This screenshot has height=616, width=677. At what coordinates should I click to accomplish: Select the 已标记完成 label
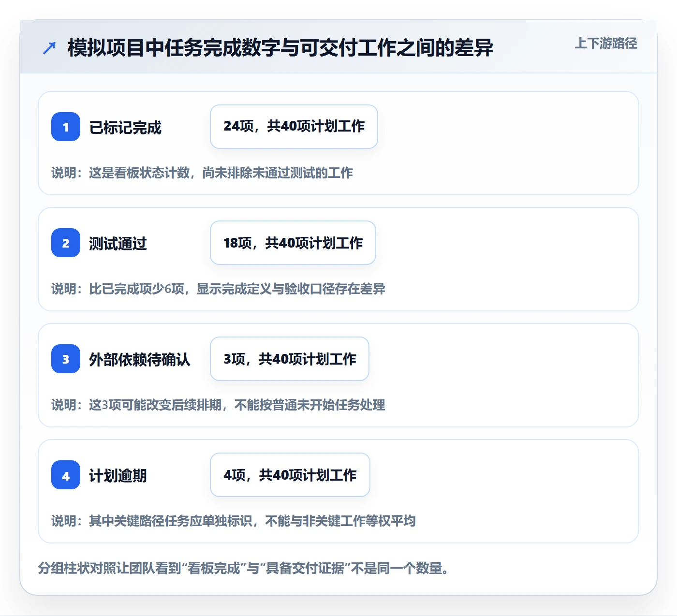pyautogui.click(x=125, y=128)
